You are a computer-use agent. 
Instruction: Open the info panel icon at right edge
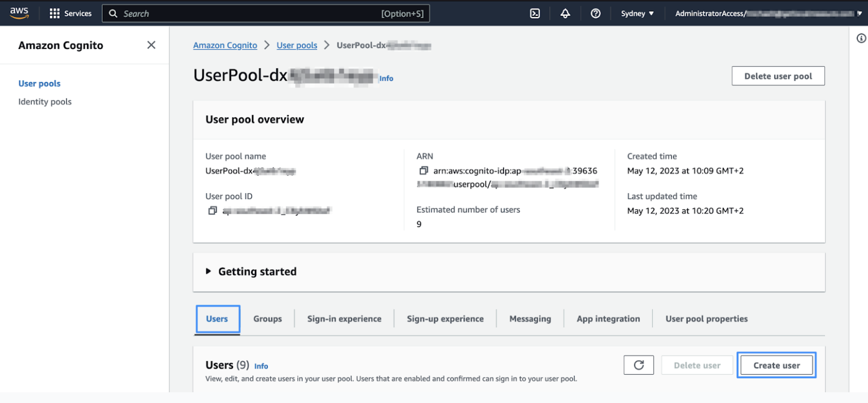(861, 38)
